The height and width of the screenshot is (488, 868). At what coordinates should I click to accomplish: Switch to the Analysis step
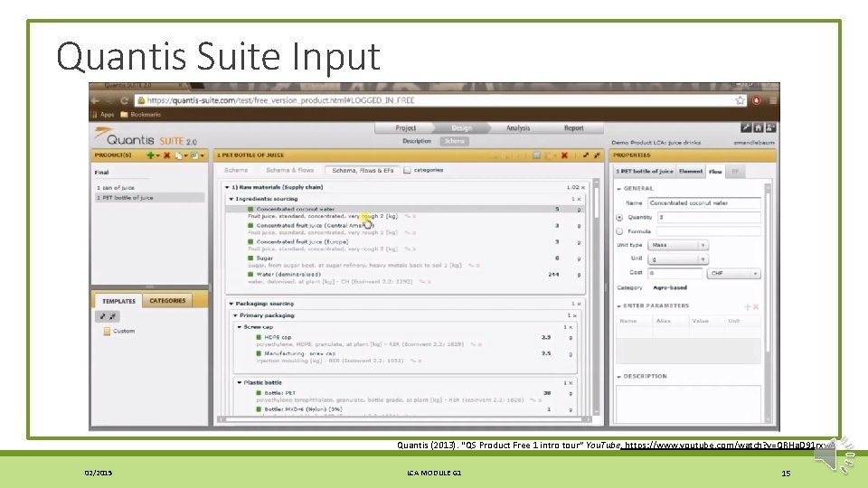click(x=518, y=127)
